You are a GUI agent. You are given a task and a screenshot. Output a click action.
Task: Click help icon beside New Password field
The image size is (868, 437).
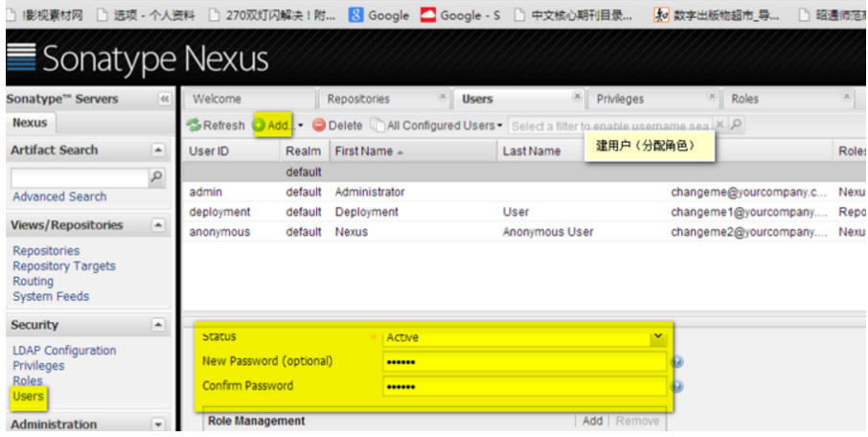(677, 361)
